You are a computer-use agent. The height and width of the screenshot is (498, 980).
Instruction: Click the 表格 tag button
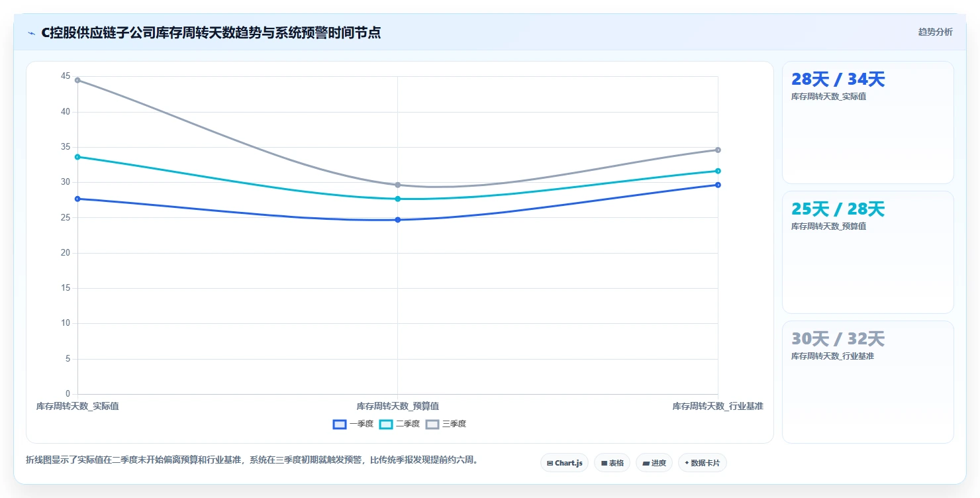pos(612,463)
